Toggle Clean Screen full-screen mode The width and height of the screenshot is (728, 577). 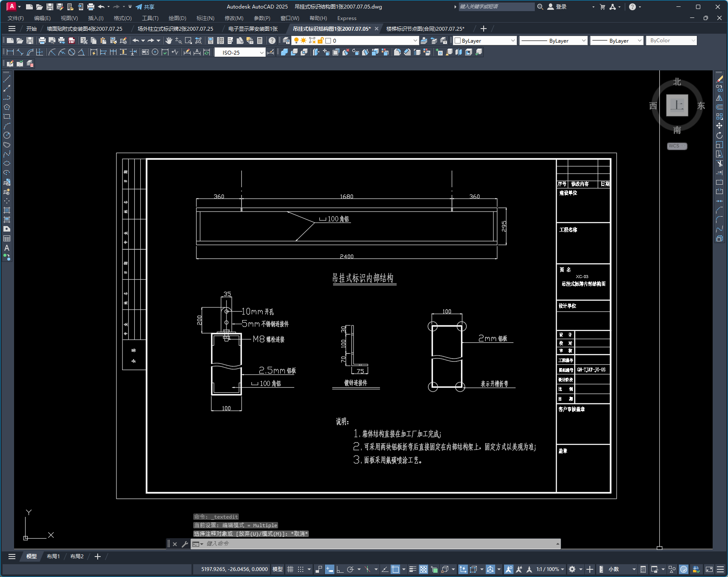pos(709,569)
